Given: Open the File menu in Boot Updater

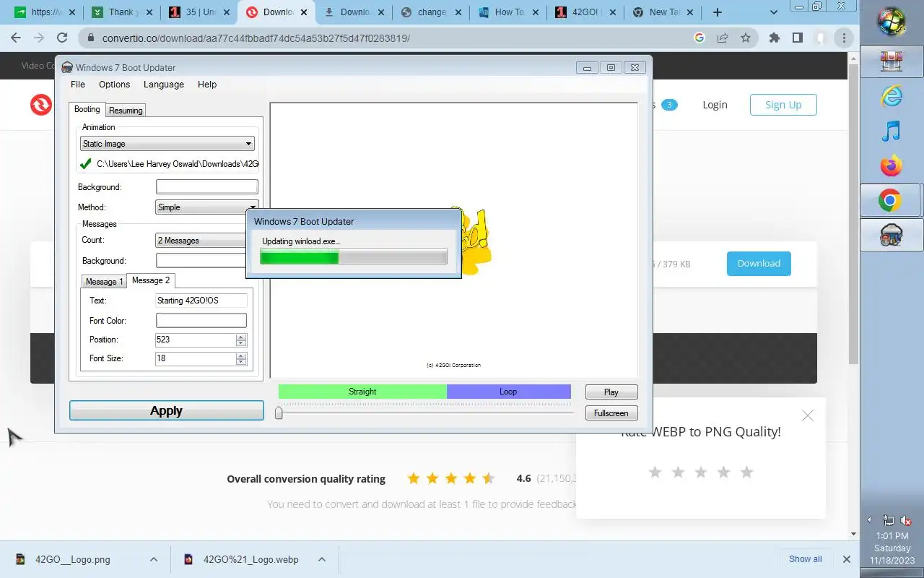Looking at the screenshot, I should [x=77, y=85].
